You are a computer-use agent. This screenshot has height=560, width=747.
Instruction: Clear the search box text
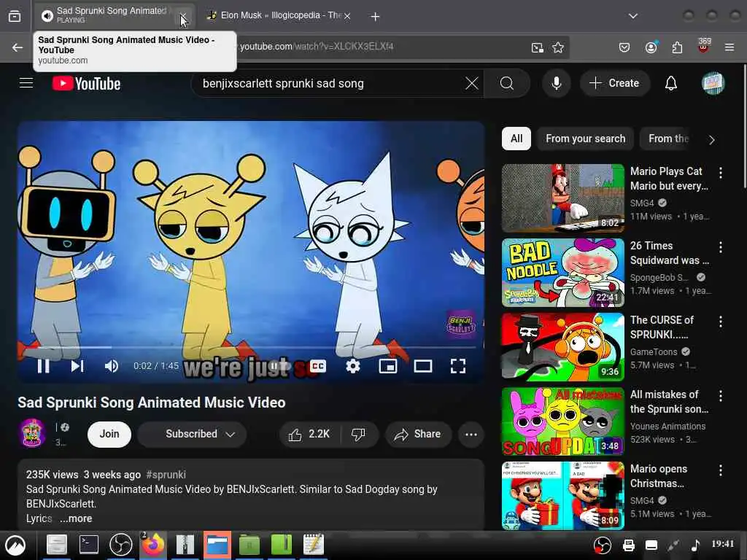472,83
